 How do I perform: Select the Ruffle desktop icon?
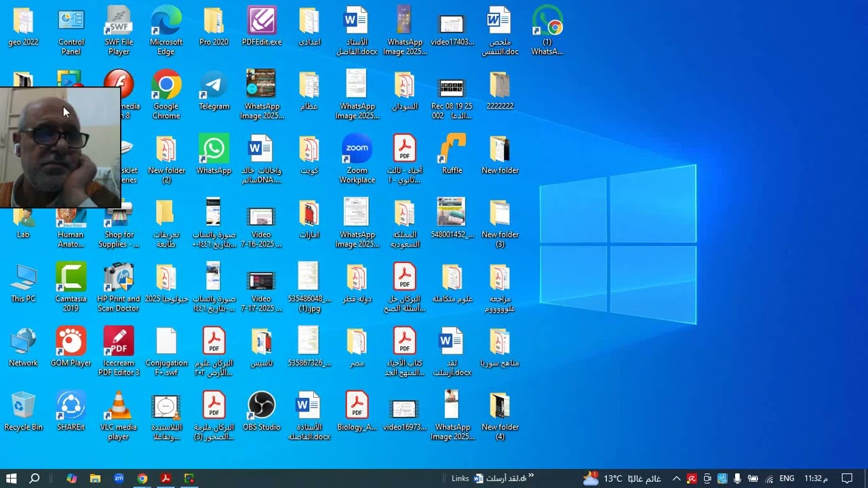(x=452, y=155)
